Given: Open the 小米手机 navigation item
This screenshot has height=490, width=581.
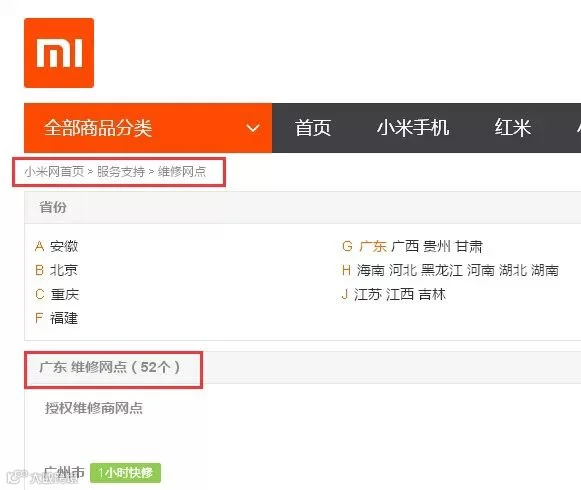Looking at the screenshot, I should (x=413, y=128).
